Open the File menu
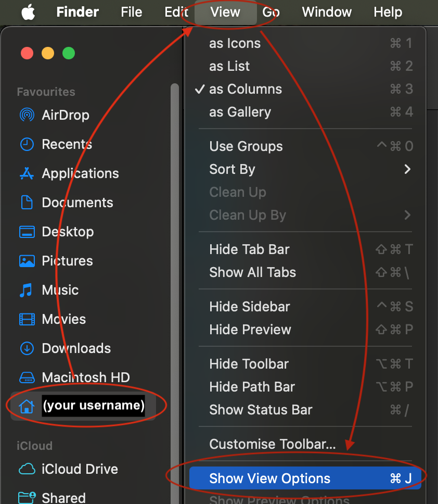 pos(131,12)
